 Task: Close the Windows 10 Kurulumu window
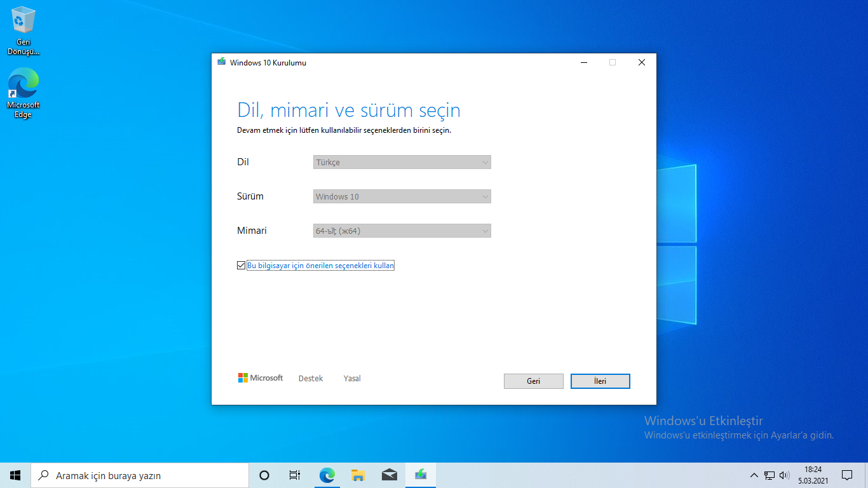click(x=642, y=62)
